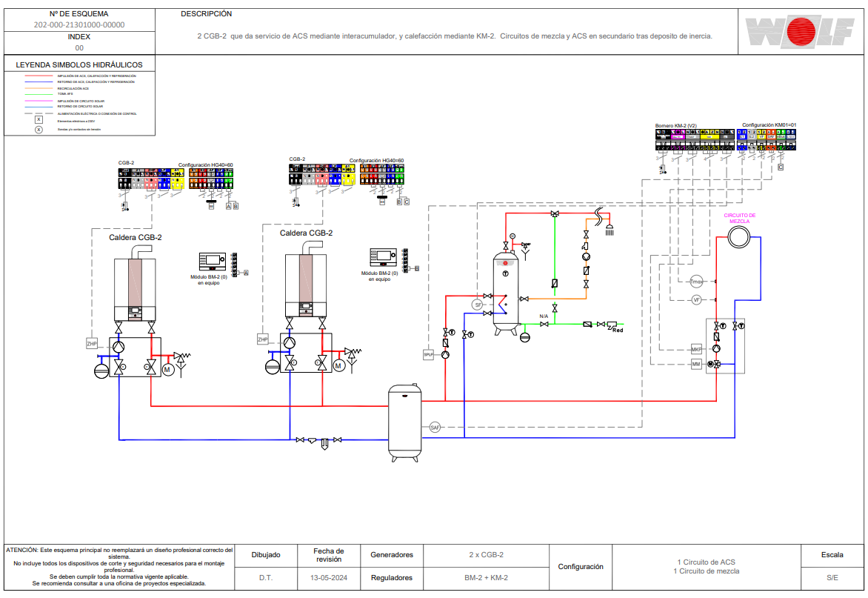
Task: Click the ZHP box of the left boiler
Action: (92, 344)
